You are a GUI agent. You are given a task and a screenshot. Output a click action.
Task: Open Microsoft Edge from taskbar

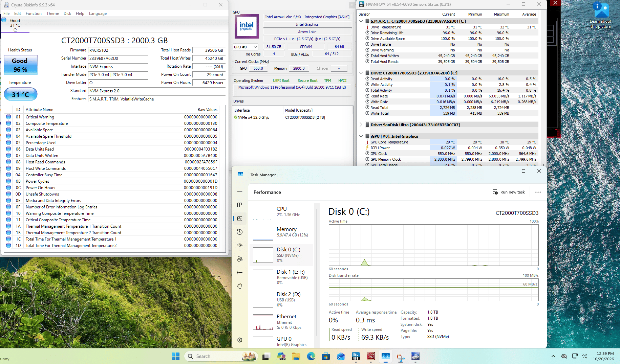click(x=311, y=356)
